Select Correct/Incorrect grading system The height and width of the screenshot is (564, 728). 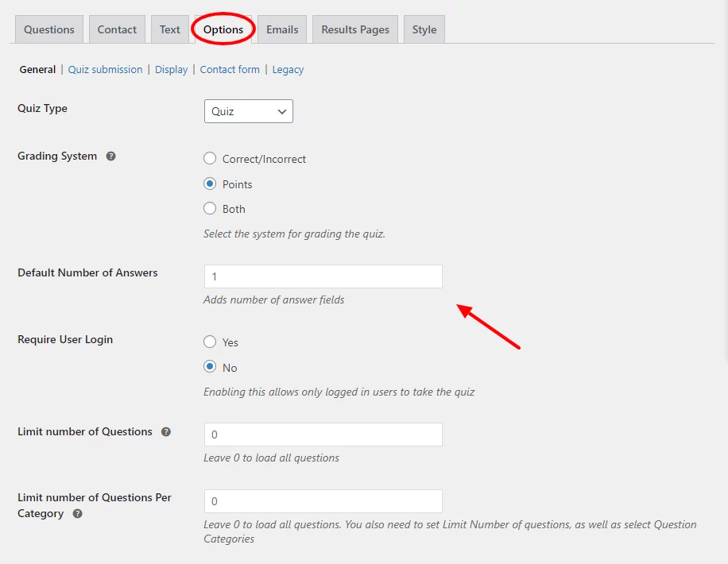pyautogui.click(x=210, y=159)
